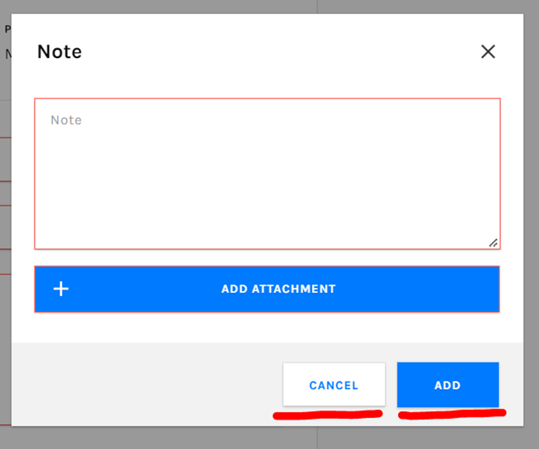The width and height of the screenshot is (539, 449).
Task: Click the ADD ATTACHMENT button label
Action: tap(278, 289)
